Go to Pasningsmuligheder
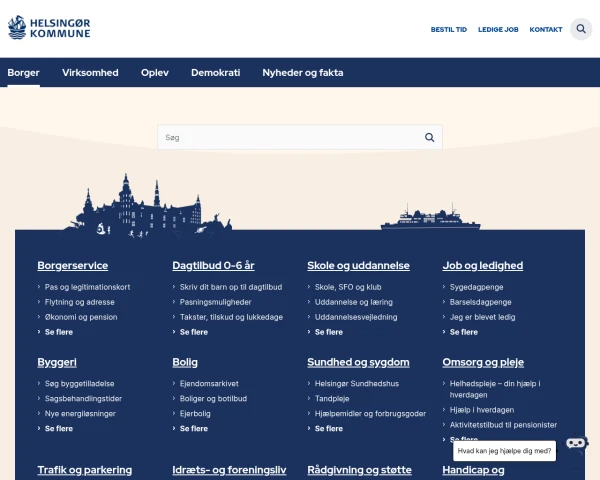This screenshot has height=480, width=600. coord(215,302)
